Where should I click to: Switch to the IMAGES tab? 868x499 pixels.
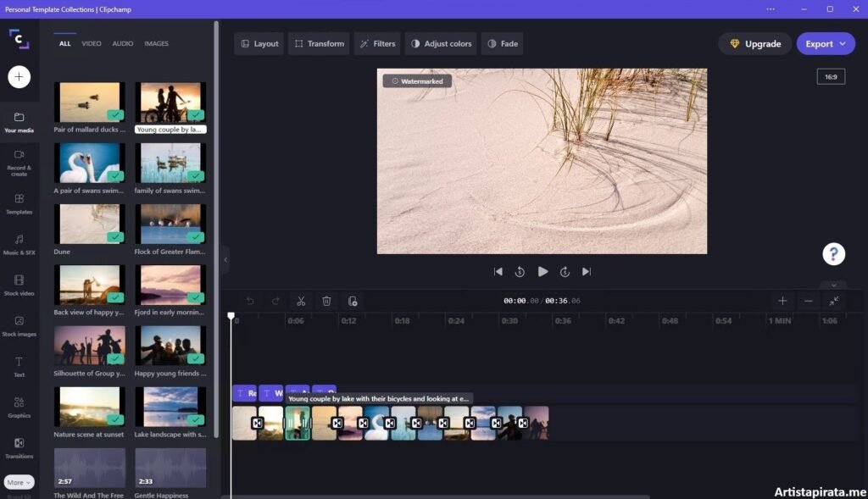[x=156, y=43]
